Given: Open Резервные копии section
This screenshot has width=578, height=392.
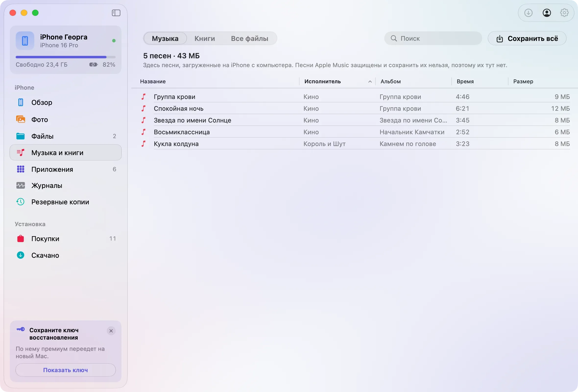Looking at the screenshot, I should [x=65, y=202].
